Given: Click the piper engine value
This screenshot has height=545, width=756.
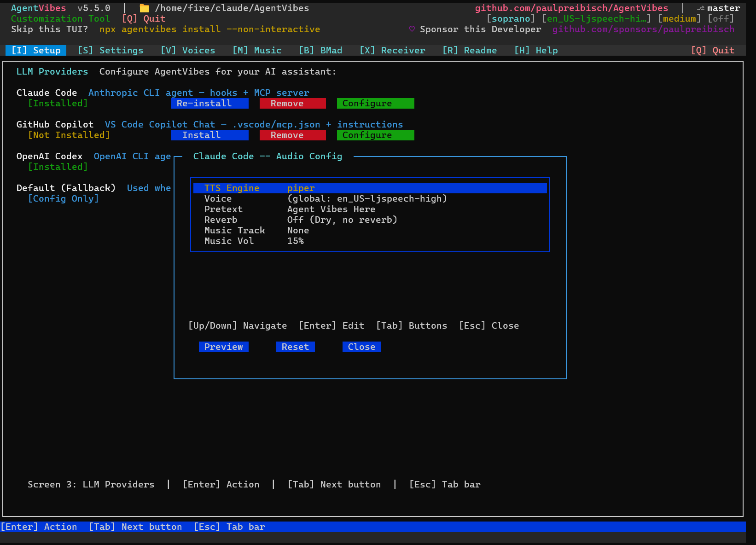Looking at the screenshot, I should (x=301, y=188).
